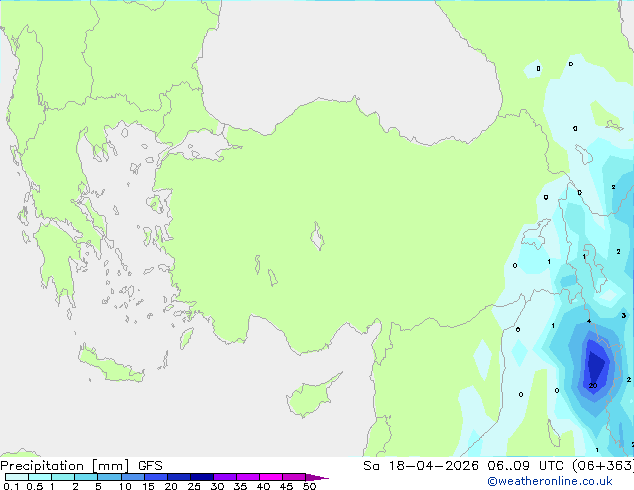
Task: Pick the lightest 0.1-0.5 mm legend swatch
Action: tap(17, 477)
